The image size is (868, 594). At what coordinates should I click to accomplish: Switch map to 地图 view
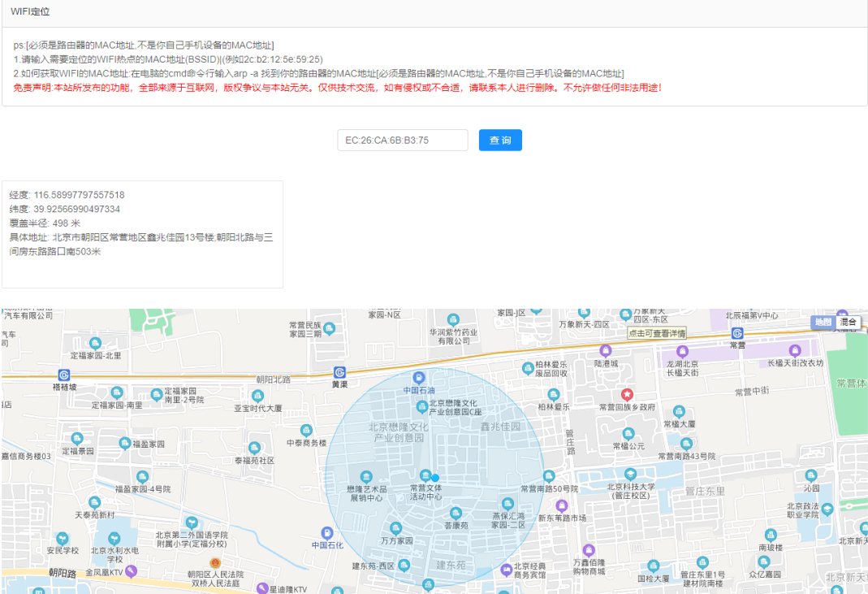(823, 322)
